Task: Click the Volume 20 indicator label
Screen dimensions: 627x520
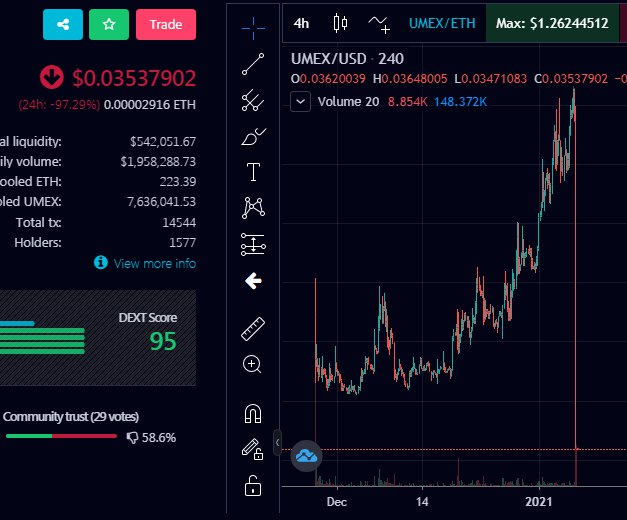Action: point(348,102)
